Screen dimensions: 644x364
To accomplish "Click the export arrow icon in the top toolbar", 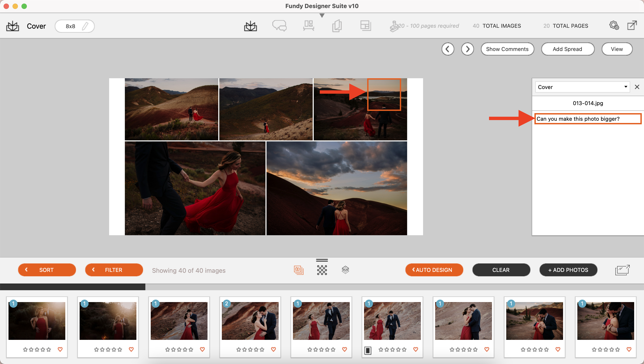I will (x=632, y=25).
